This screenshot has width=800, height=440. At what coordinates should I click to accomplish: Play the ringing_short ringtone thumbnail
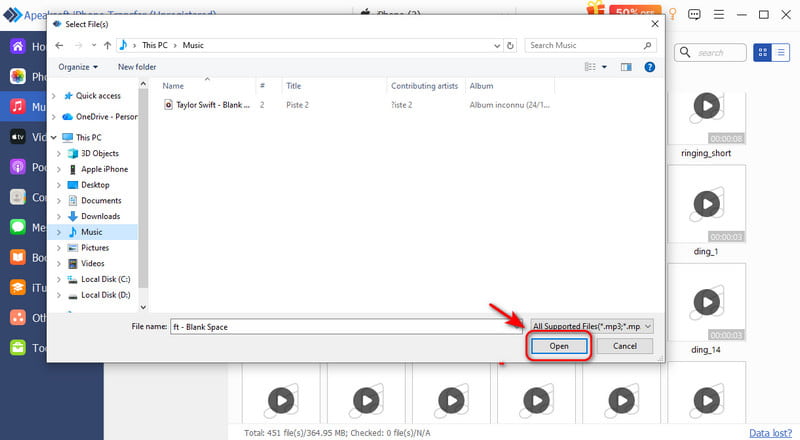[x=707, y=106]
